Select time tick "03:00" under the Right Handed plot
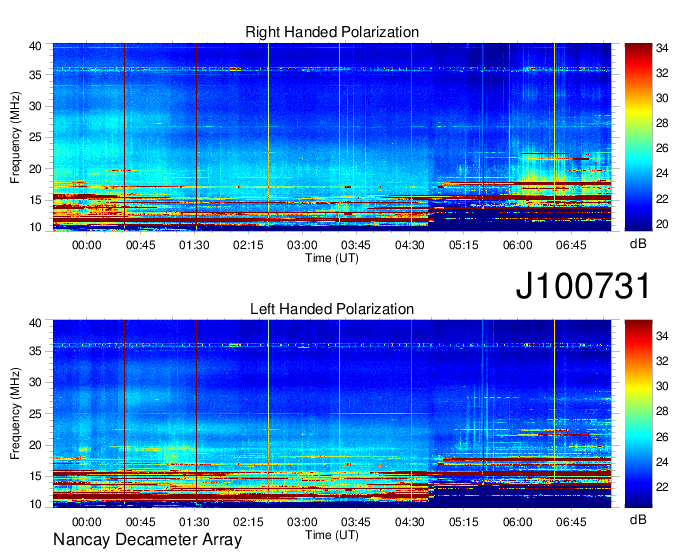The height and width of the screenshot is (552, 680). click(302, 245)
